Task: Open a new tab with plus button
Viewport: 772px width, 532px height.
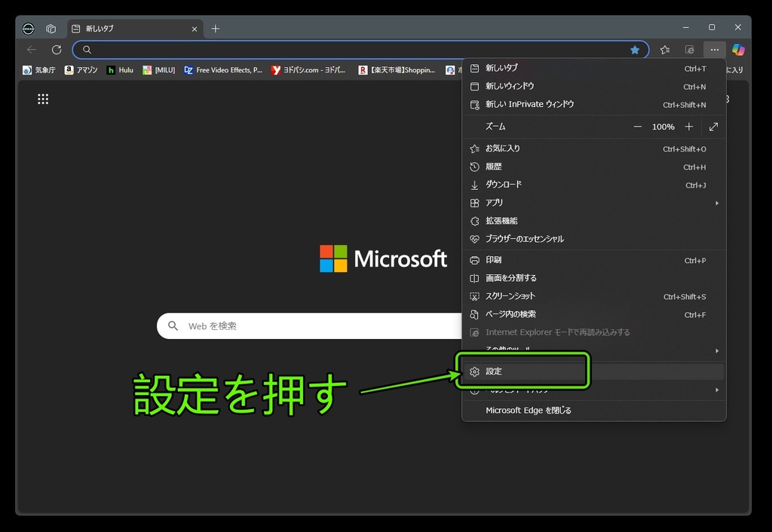Action: click(x=215, y=29)
